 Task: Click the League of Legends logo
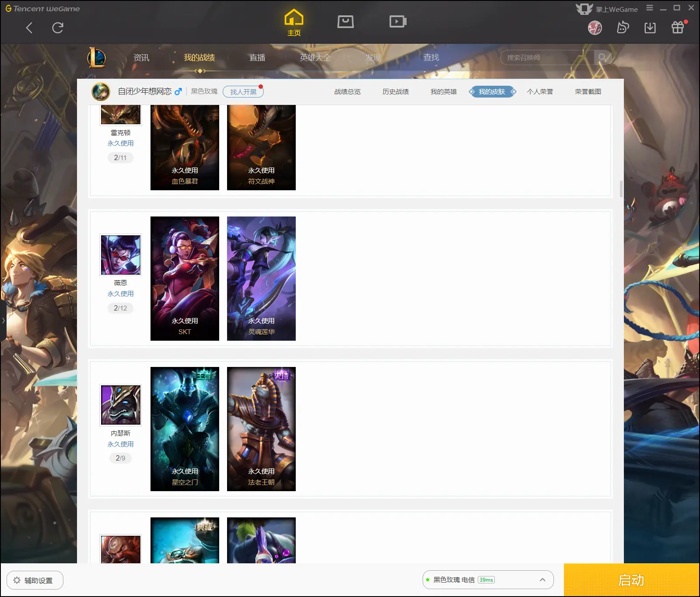pyautogui.click(x=97, y=57)
